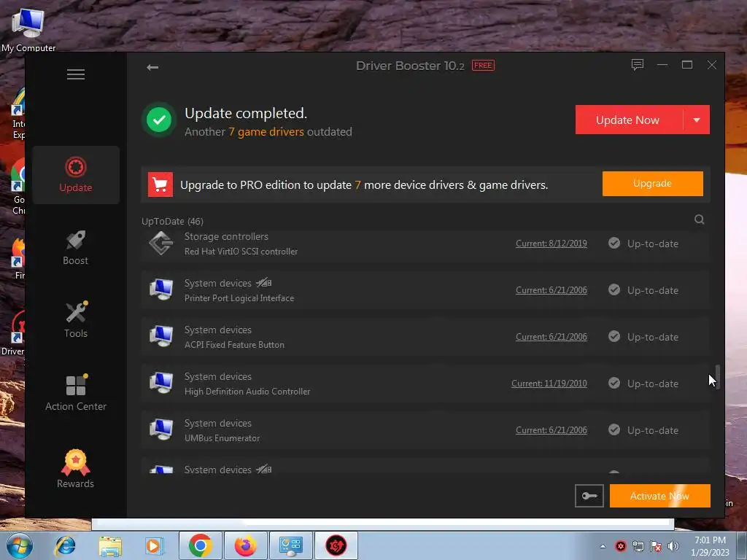The width and height of the screenshot is (747, 560).
Task: Switch to Firefox on taskbar
Action: tap(246, 545)
